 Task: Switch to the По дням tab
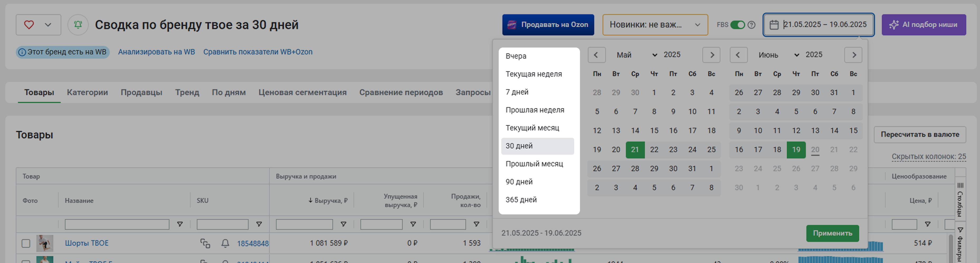(229, 92)
